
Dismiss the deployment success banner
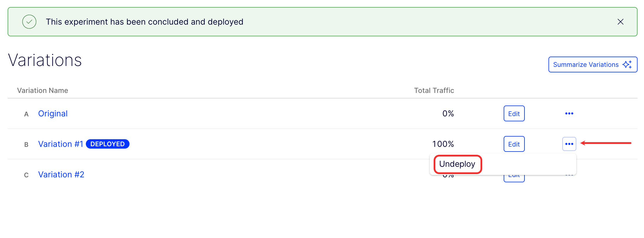point(621,21)
